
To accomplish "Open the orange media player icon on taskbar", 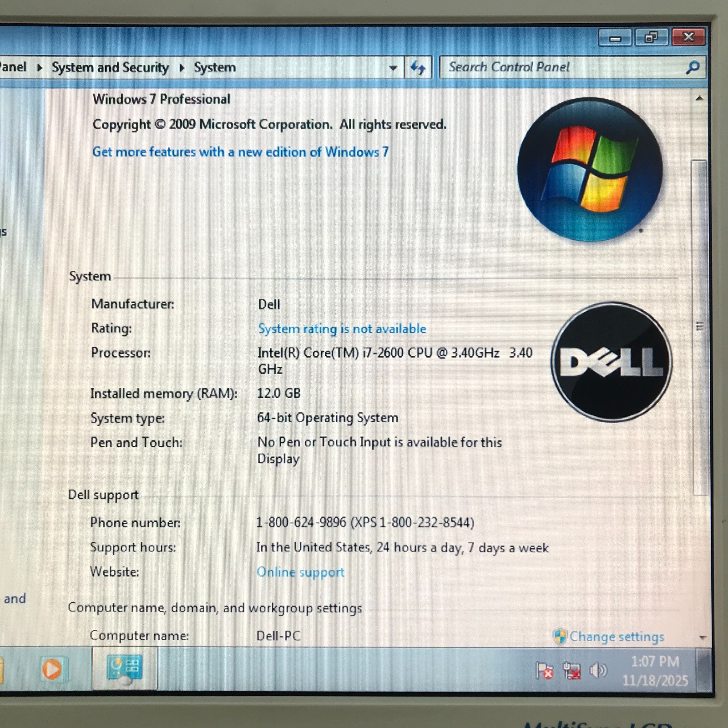I will point(51,668).
